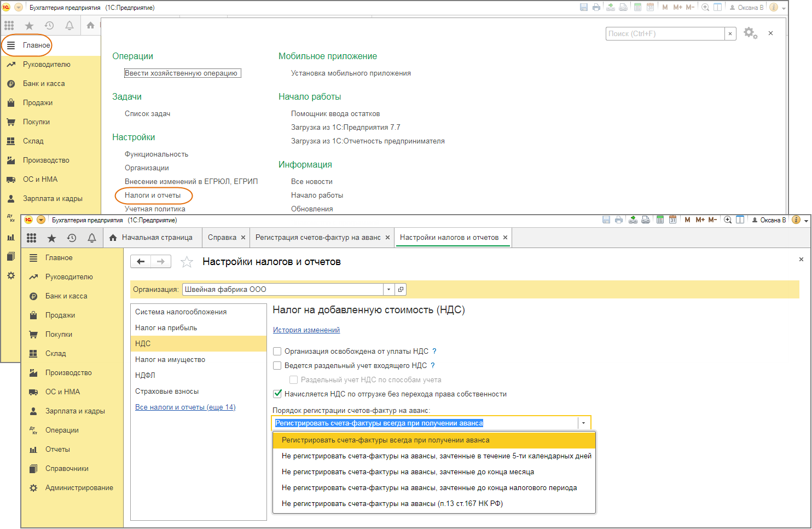This screenshot has height=529, width=812.
Task: Click Налоги и отчеты in back window
Action: tap(153, 196)
